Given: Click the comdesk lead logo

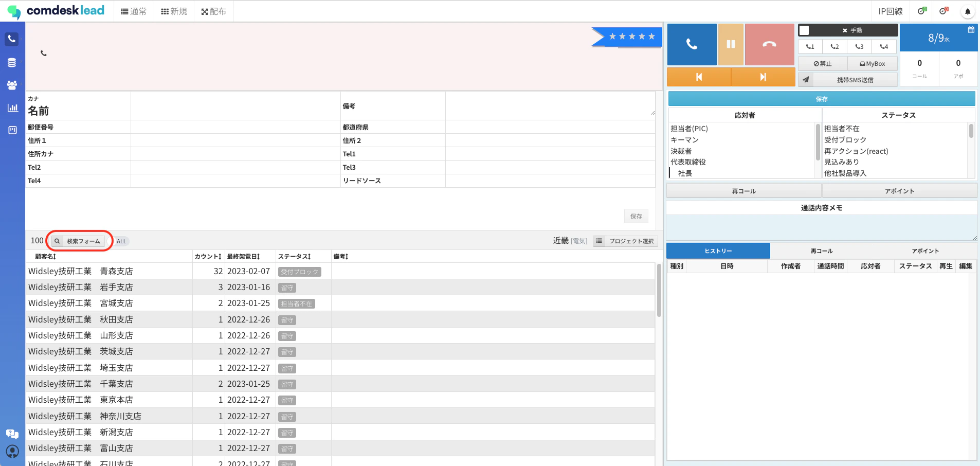Looking at the screenshot, I should pos(56,11).
